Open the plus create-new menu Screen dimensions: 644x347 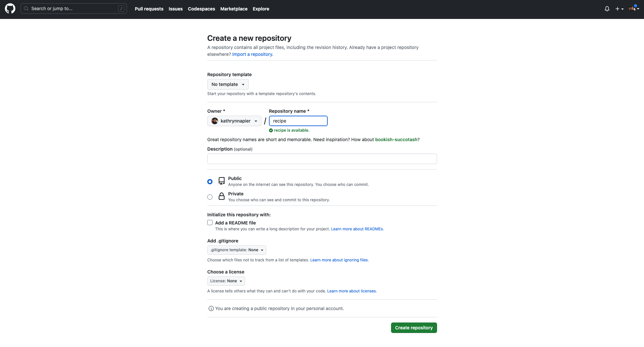tap(619, 9)
